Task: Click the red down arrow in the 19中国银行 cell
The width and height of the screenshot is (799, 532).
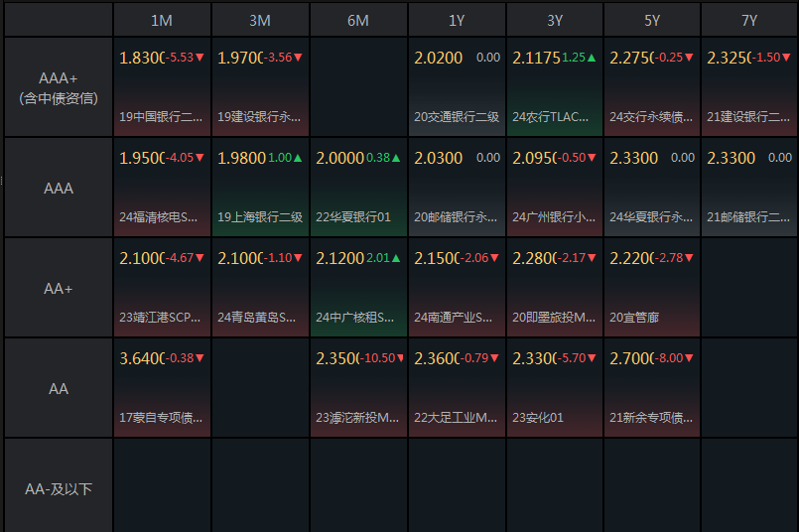Action: (x=200, y=58)
